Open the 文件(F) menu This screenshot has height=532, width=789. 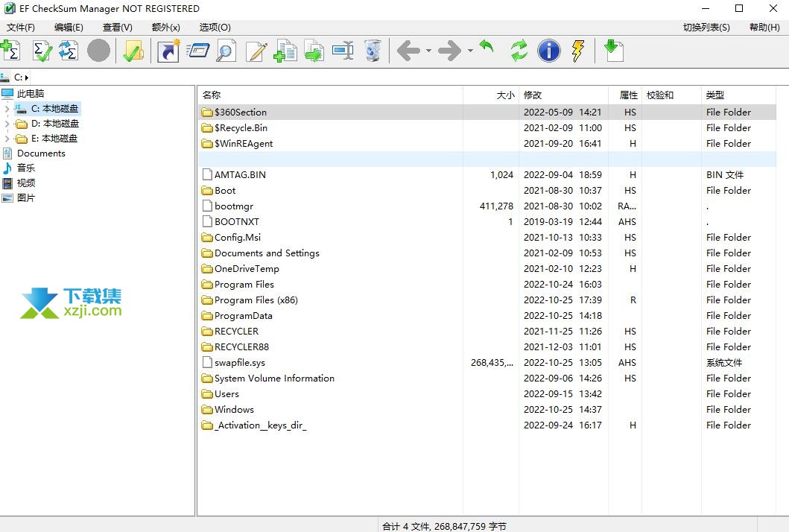tap(21, 27)
